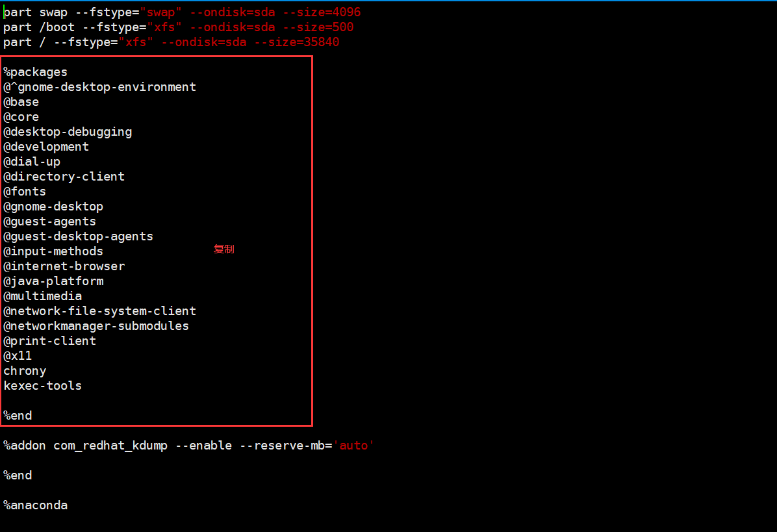Click the '@directory-client' line
The image size is (777, 532).
(x=64, y=176)
